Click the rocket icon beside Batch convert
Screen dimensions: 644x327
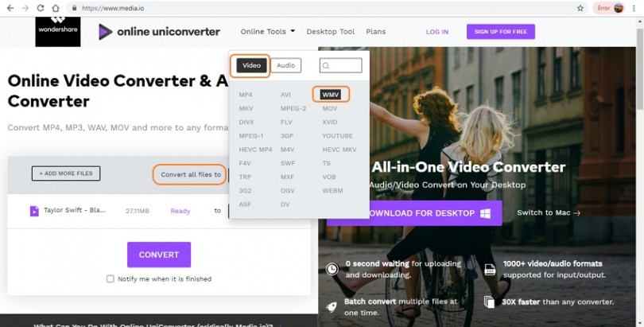click(332, 306)
